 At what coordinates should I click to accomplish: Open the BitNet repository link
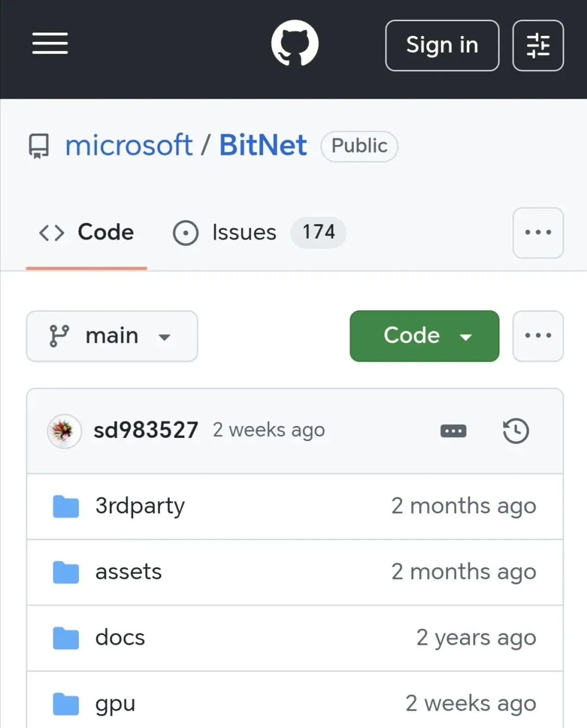[x=263, y=146]
